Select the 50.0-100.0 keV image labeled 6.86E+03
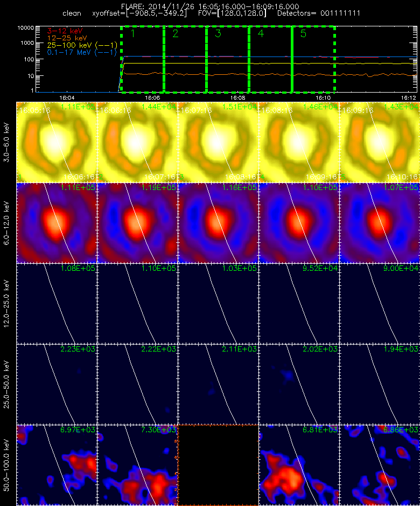Viewport: 420px width, 506px height. coord(379,465)
